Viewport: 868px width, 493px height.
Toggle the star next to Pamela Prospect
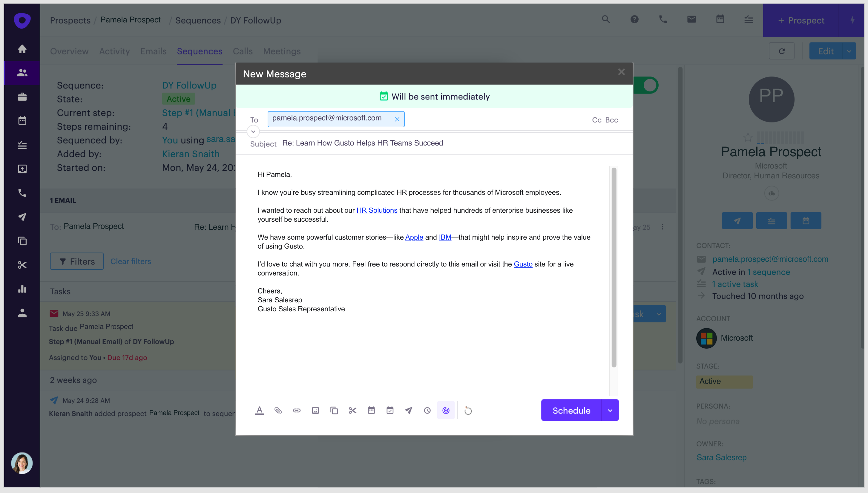click(x=748, y=137)
